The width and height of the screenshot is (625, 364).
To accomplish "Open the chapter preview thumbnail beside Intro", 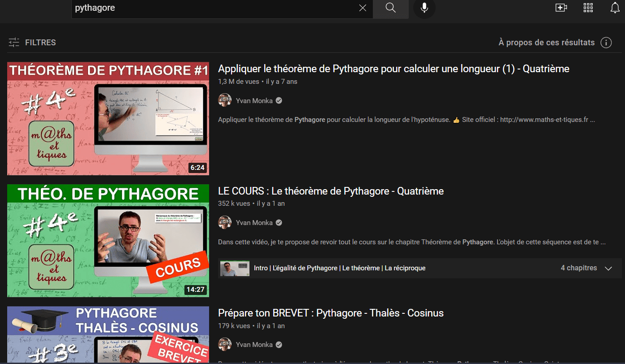I will tap(235, 268).
